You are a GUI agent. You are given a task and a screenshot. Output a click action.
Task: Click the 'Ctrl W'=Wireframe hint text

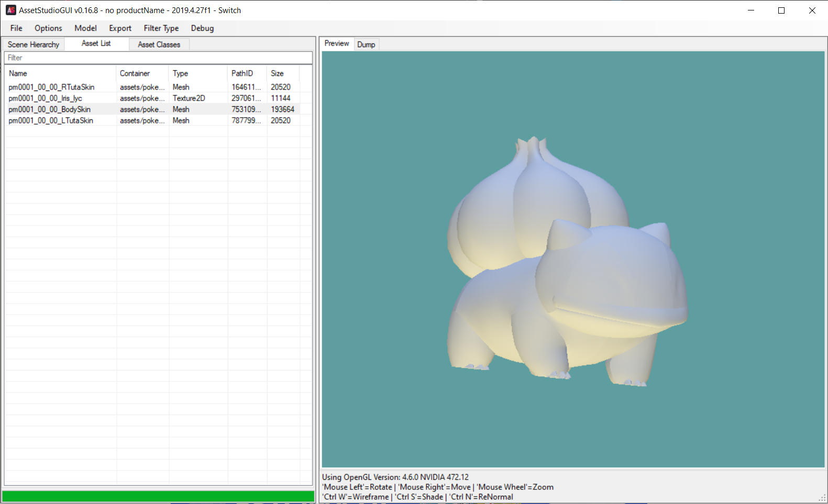point(356,497)
